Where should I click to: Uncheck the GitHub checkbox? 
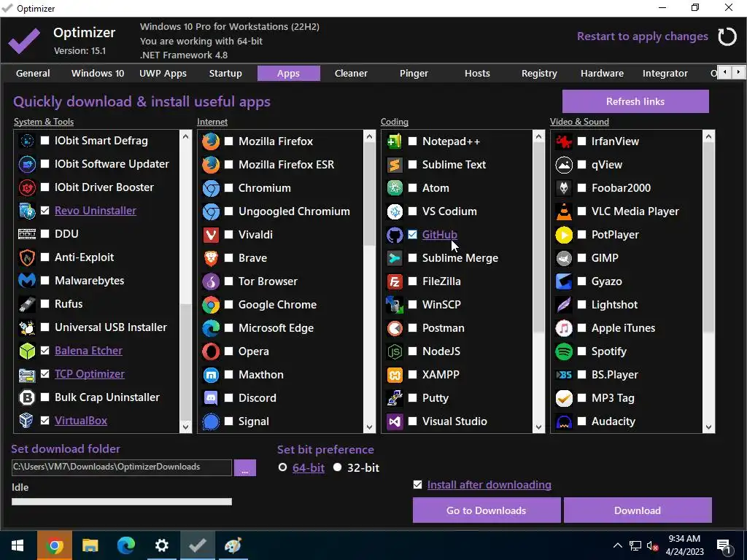pos(413,235)
